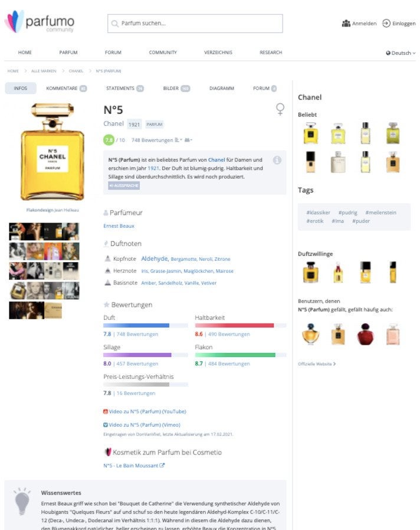The width and height of the screenshot is (420, 530).
Task: Expand the Offizielle Website chevron link
Action: (317, 364)
